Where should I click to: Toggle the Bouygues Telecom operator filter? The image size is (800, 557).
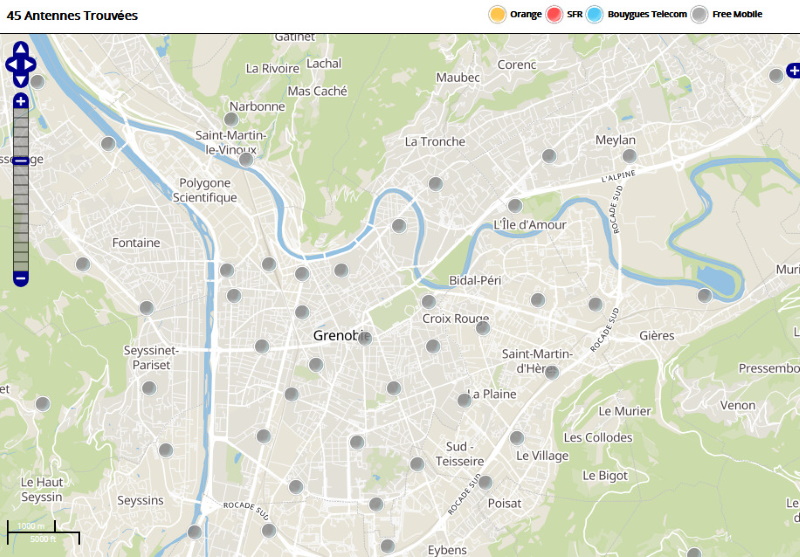[x=596, y=14]
